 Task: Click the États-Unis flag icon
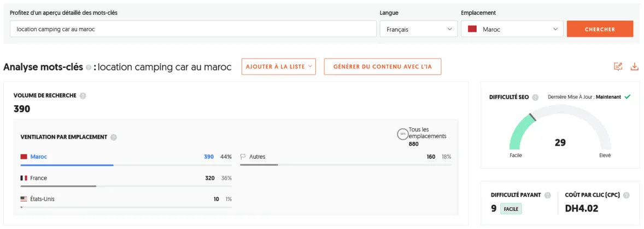[24, 199]
